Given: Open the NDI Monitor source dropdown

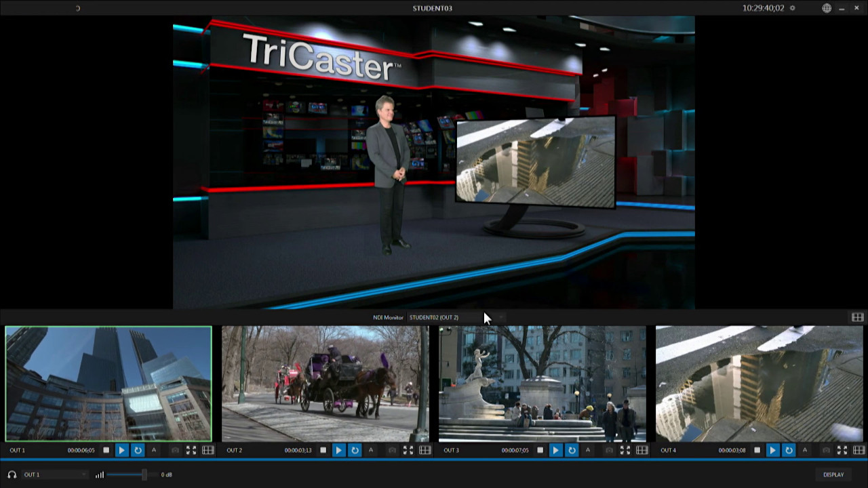Looking at the screenshot, I should [x=456, y=317].
